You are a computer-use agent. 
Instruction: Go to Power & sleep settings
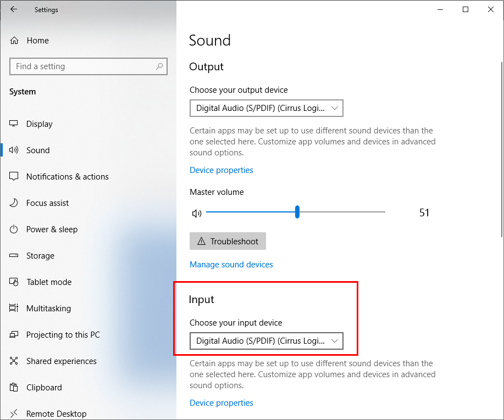52,229
